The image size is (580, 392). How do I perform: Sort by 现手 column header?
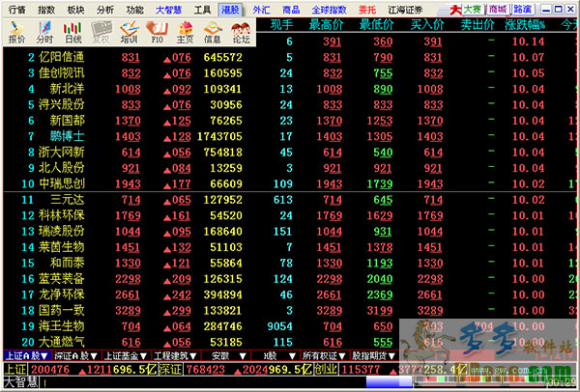281,25
